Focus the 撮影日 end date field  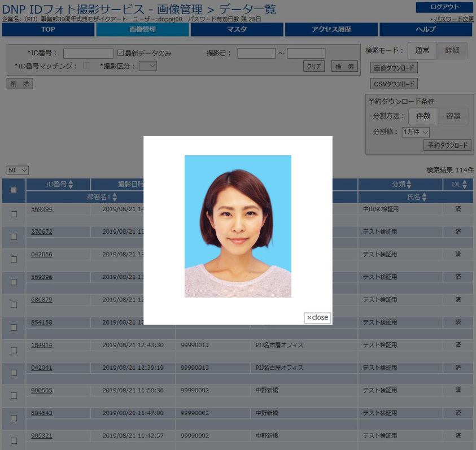click(306, 54)
